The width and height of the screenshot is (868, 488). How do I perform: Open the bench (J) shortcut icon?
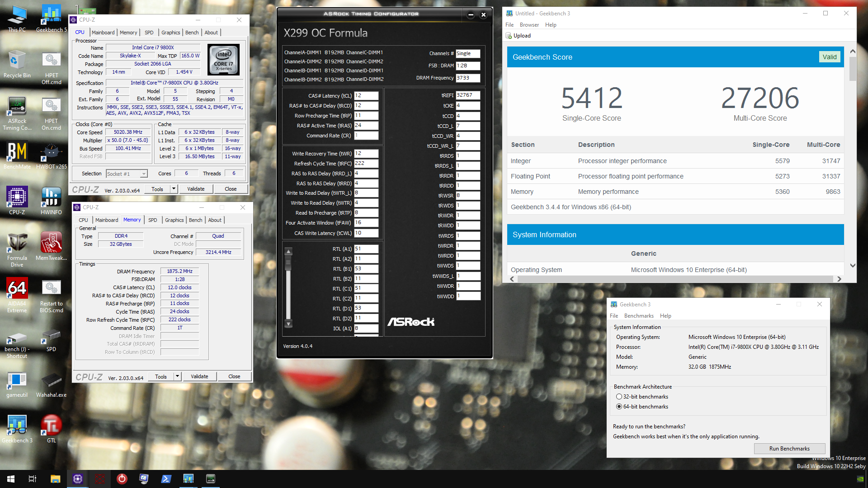coord(17,345)
